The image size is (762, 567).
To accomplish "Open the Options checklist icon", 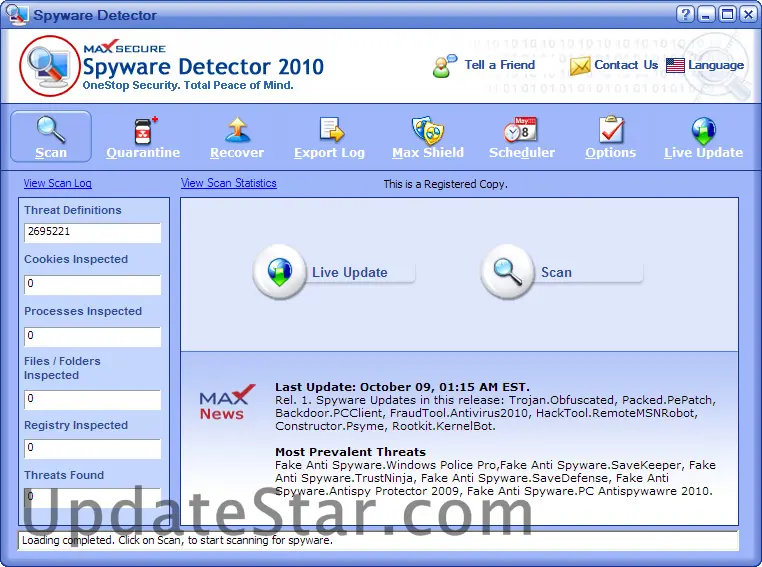I will pos(611,130).
